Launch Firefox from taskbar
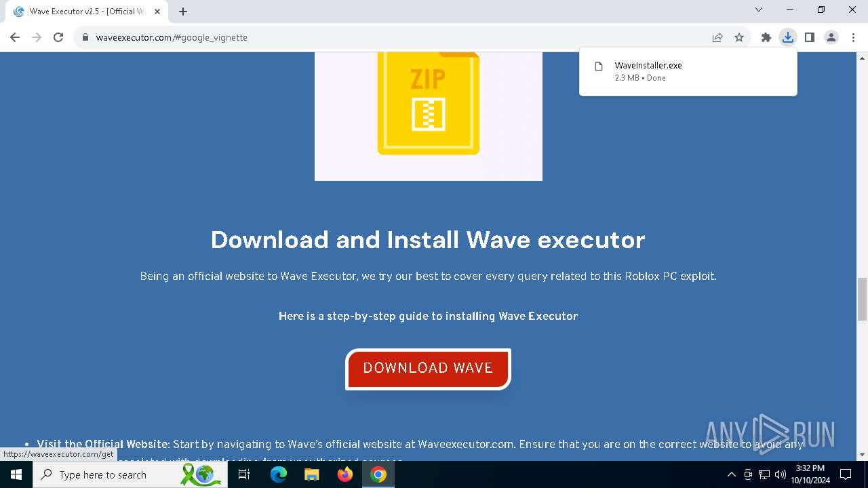This screenshot has width=868, height=488. (344, 474)
